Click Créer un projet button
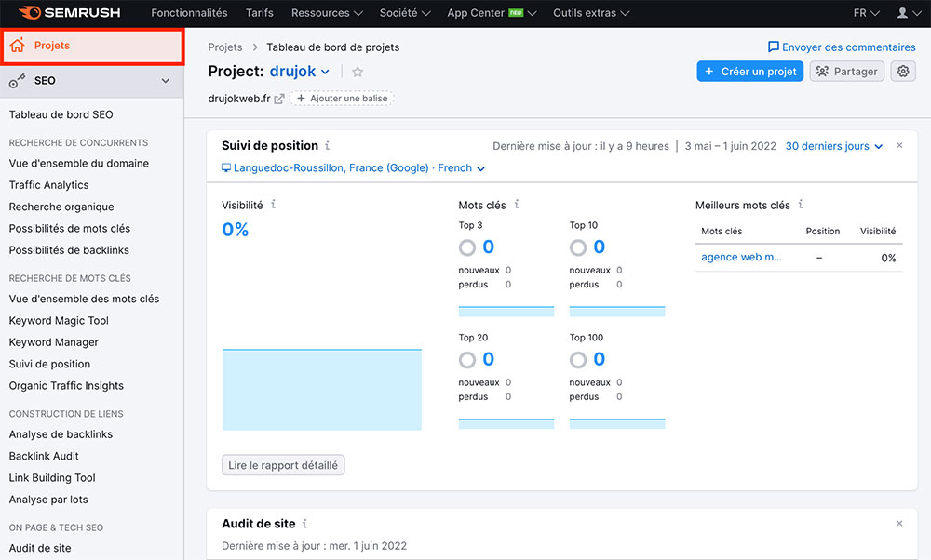This screenshot has width=931, height=560. pyautogui.click(x=749, y=72)
